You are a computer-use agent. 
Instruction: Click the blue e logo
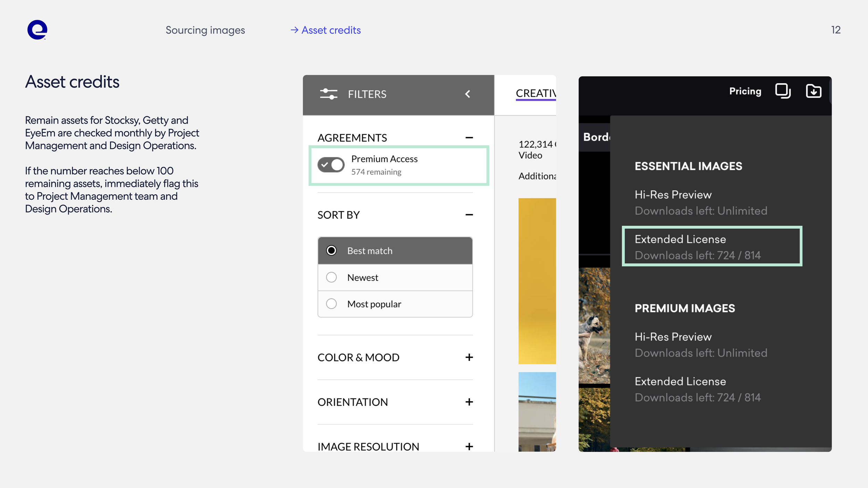pos(37,30)
